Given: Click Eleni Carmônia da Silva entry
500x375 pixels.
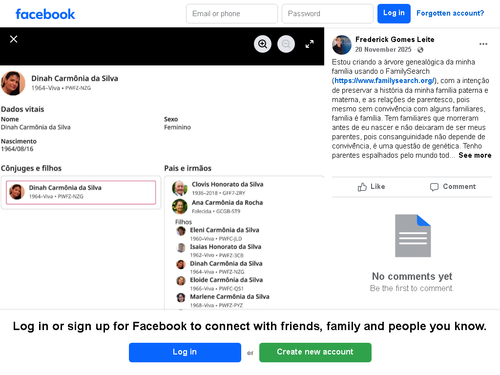Looking at the screenshot, I should (218, 234).
